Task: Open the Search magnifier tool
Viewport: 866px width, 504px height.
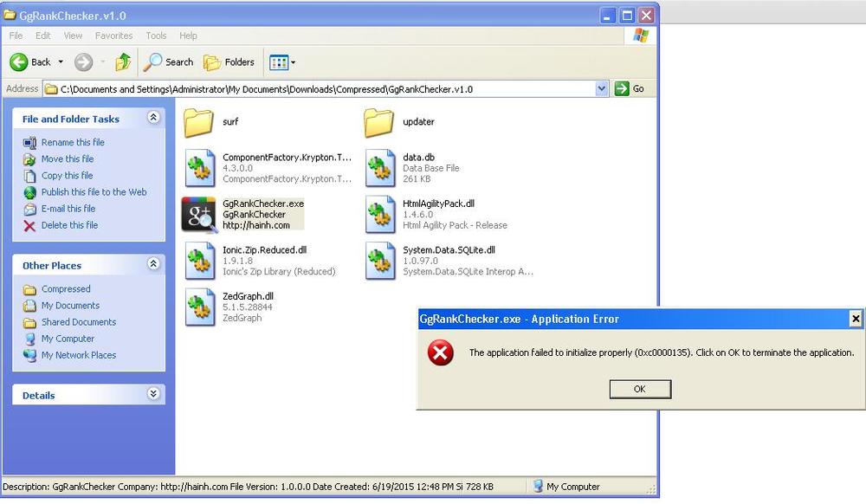Action: pos(169,61)
